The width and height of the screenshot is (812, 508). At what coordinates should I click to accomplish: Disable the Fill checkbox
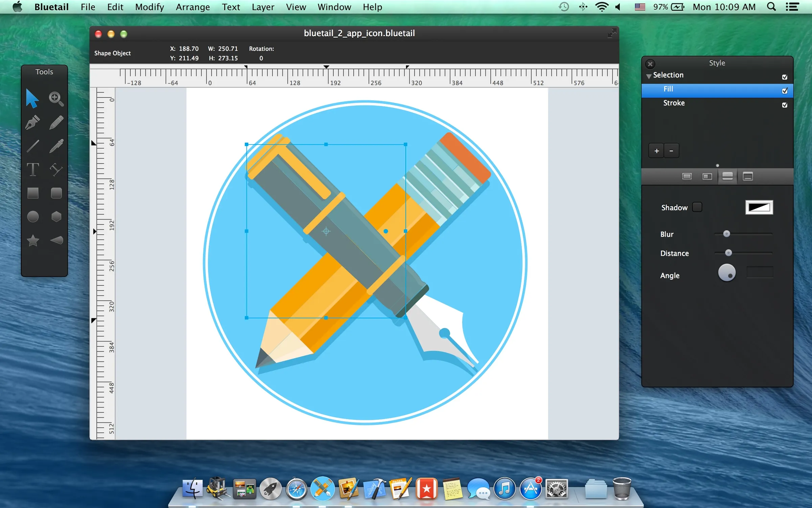[x=784, y=91]
